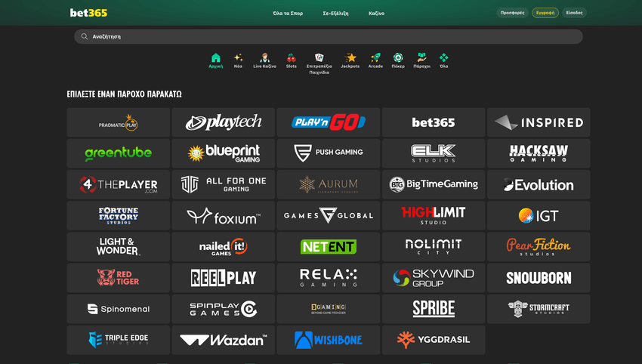Viewport: 642px width, 364px height.
Task: Open the Spinomenal provider tile
Action: (x=119, y=309)
